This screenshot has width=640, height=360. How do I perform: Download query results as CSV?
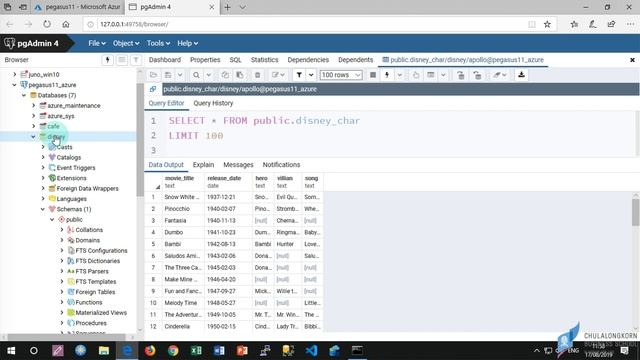tap(521, 75)
